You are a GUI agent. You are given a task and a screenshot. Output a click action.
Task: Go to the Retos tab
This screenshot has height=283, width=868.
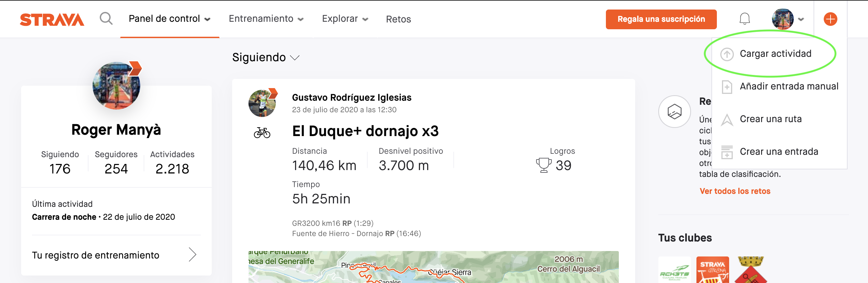[398, 19]
